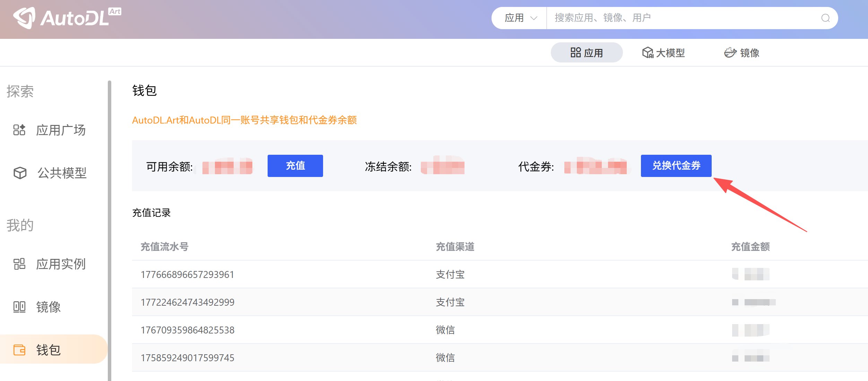
Task: Click the 镜像 whale icon in top navigation
Action: [x=730, y=53]
